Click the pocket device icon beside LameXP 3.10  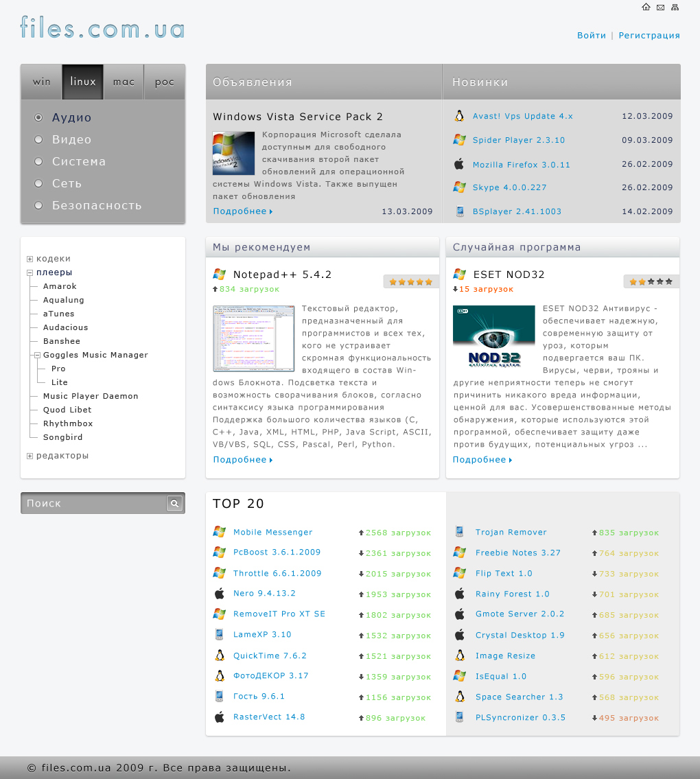coord(219,634)
